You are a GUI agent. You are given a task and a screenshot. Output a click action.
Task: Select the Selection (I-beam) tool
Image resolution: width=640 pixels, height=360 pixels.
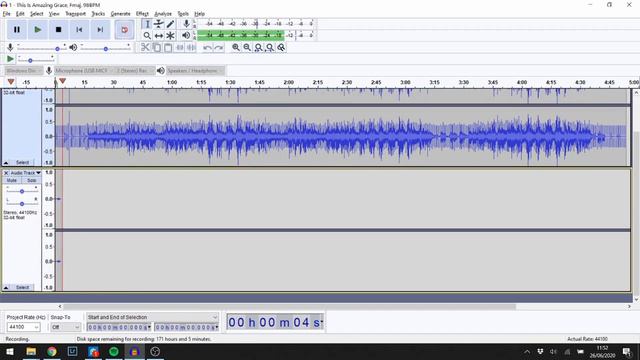point(147,24)
